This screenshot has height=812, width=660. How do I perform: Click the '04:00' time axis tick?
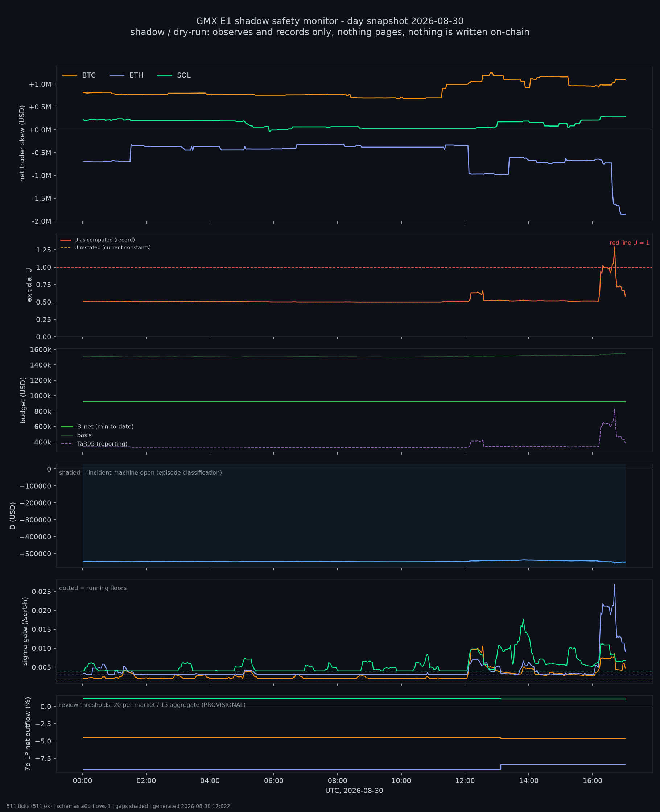click(210, 781)
